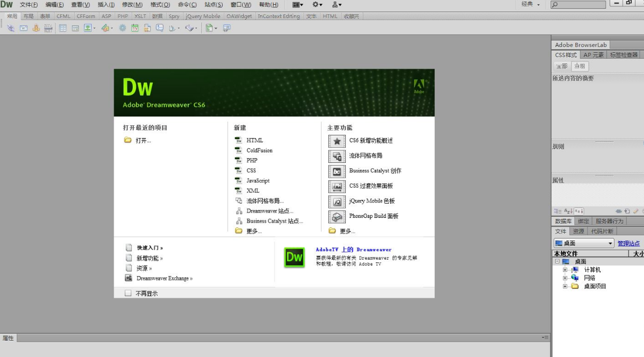Click the AdobeTV Dw logo thumbnail

click(294, 257)
